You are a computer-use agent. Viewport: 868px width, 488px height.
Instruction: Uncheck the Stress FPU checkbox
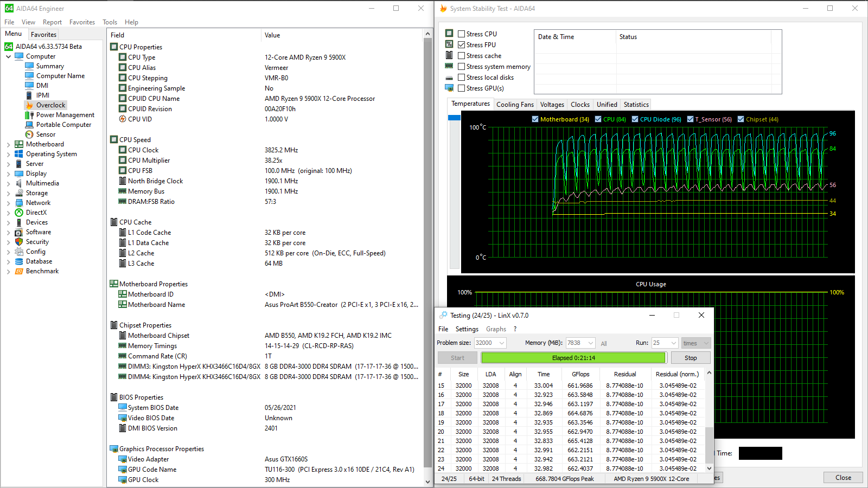click(x=462, y=45)
